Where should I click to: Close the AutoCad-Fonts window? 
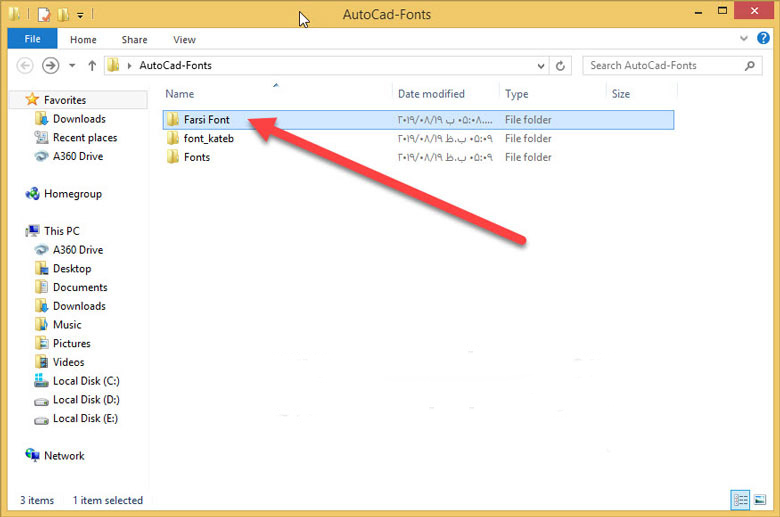click(x=754, y=10)
